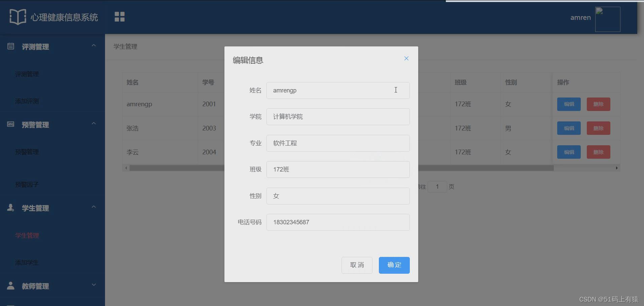
Task: Click the 心理健康信息系统 book logo
Action: pos(17,16)
